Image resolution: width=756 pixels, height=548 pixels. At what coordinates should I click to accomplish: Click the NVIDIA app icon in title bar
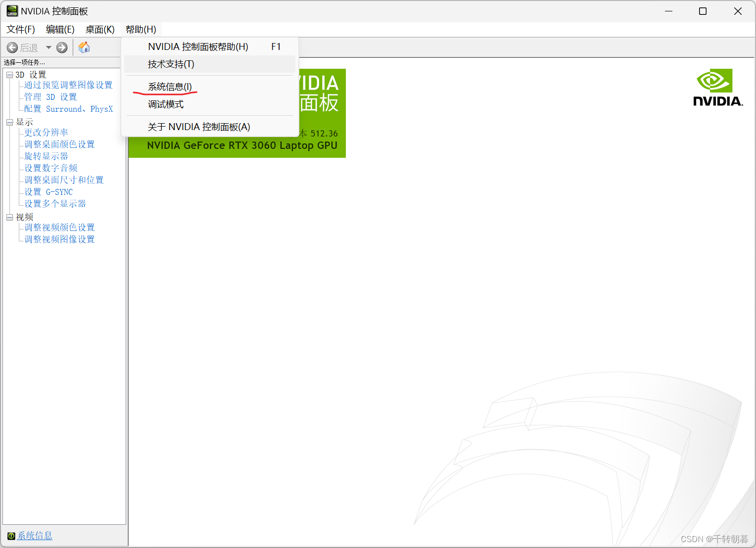pyautogui.click(x=12, y=11)
